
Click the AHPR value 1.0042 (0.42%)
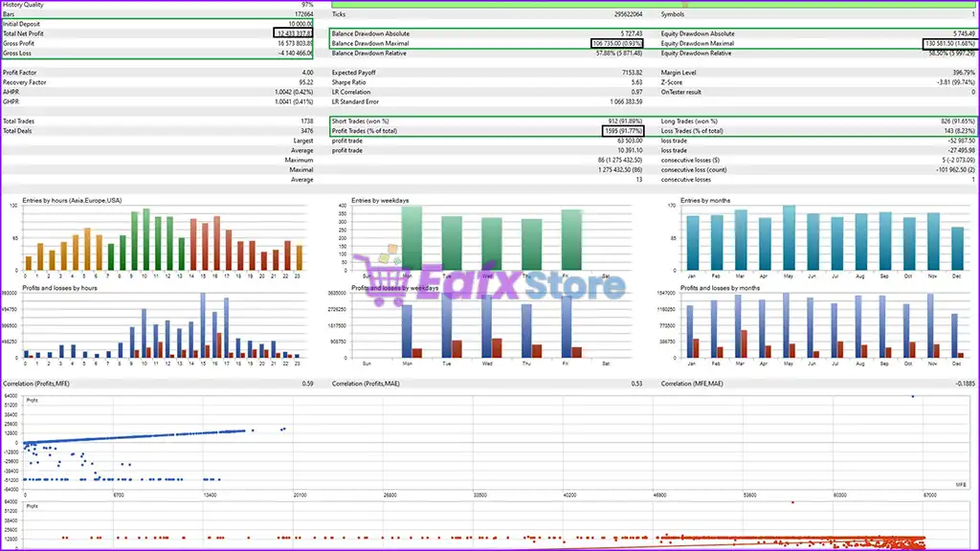coord(294,92)
